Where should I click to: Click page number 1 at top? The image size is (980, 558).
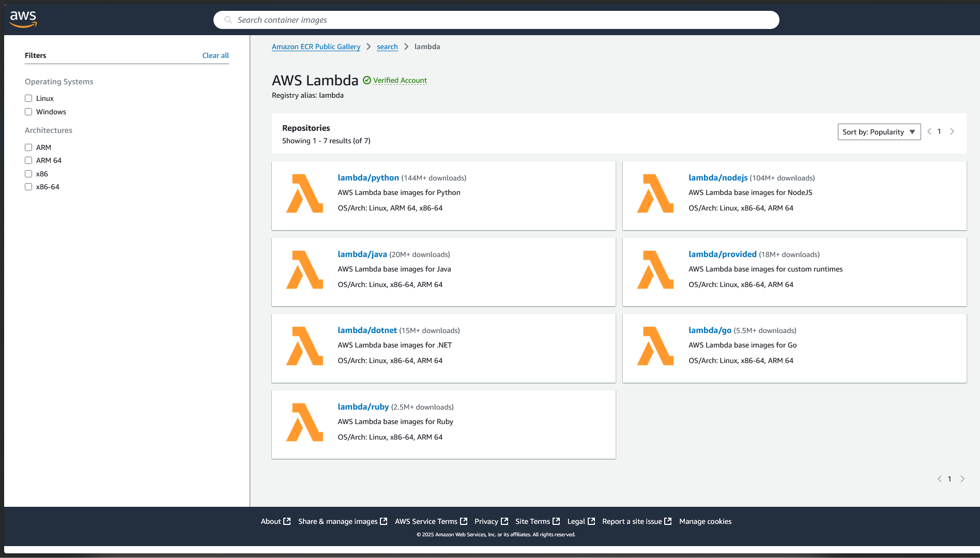939,131
